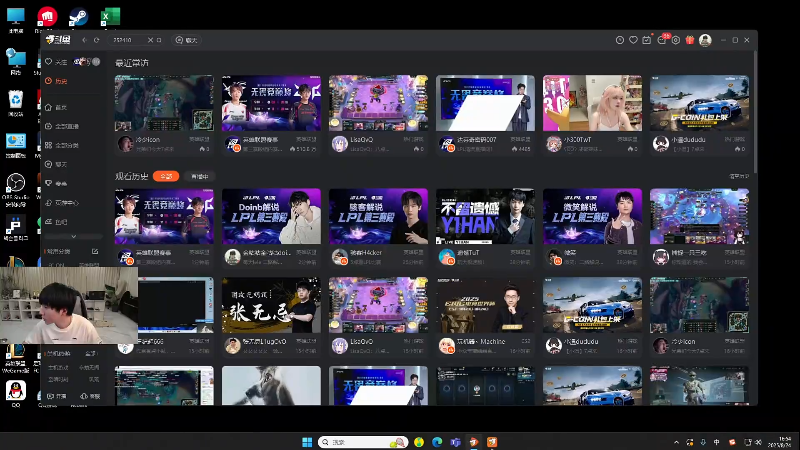Open the Steam icon on the desktop

pyautogui.click(x=79, y=18)
